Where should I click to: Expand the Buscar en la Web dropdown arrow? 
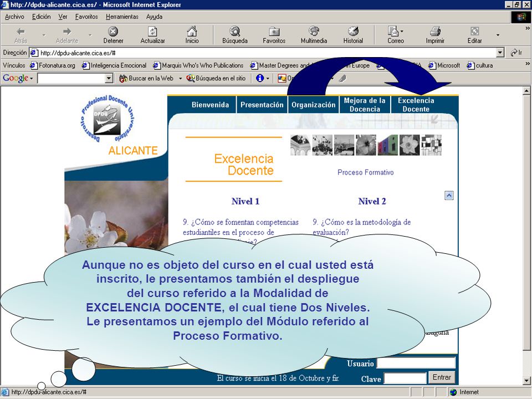pos(180,78)
